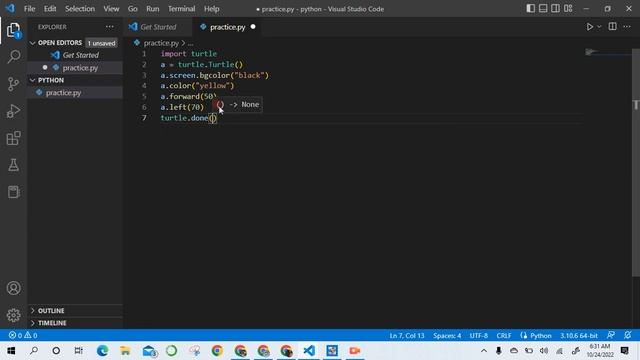Open the editor More Actions menu
This screenshot has width=640, height=360.
coord(627,27)
